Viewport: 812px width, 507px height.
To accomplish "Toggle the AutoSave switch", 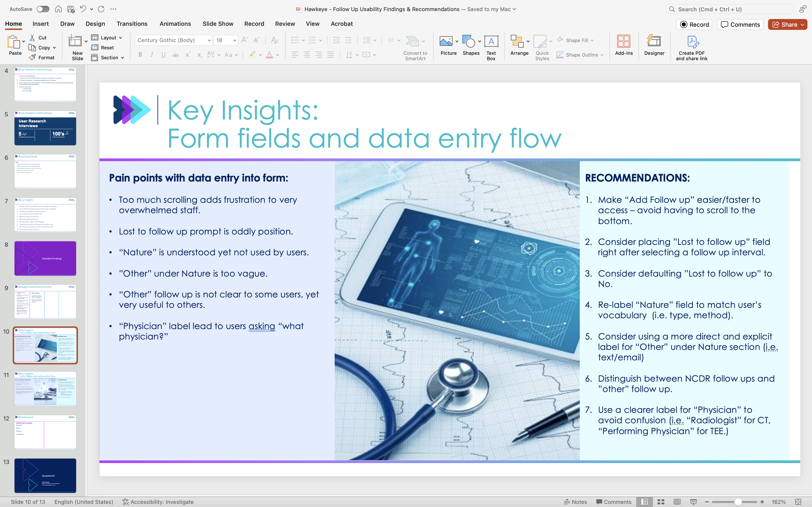I will 43,9.
